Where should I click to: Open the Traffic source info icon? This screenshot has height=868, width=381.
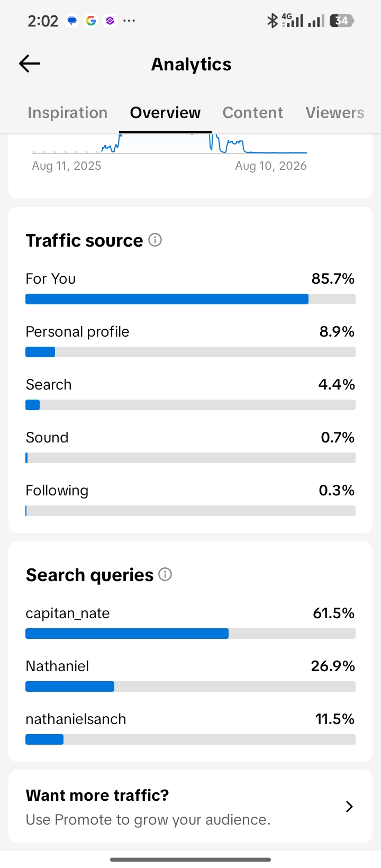pyautogui.click(x=155, y=240)
